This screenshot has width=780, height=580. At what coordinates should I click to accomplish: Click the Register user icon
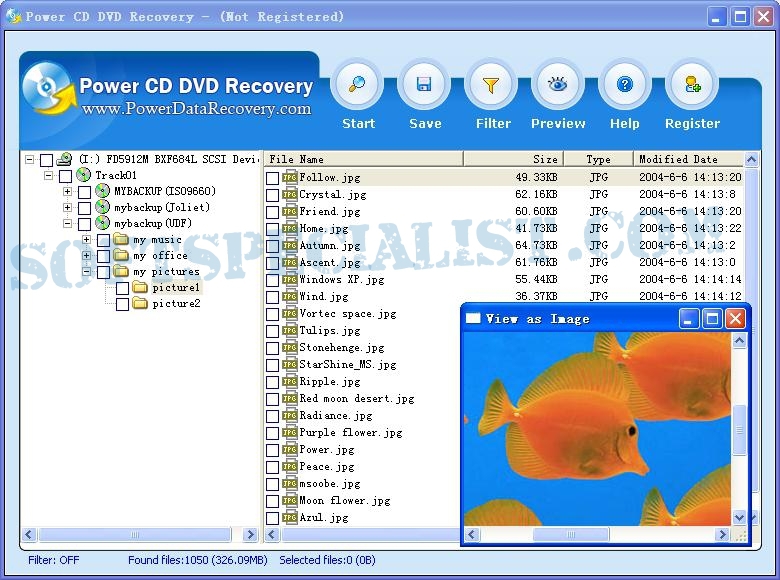(692, 86)
